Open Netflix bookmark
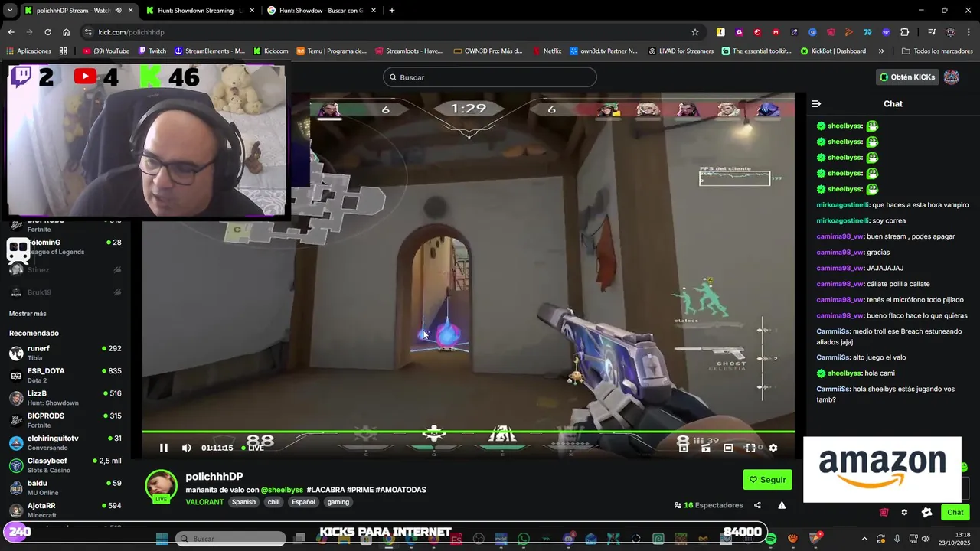Image resolution: width=980 pixels, height=551 pixels. (x=546, y=51)
